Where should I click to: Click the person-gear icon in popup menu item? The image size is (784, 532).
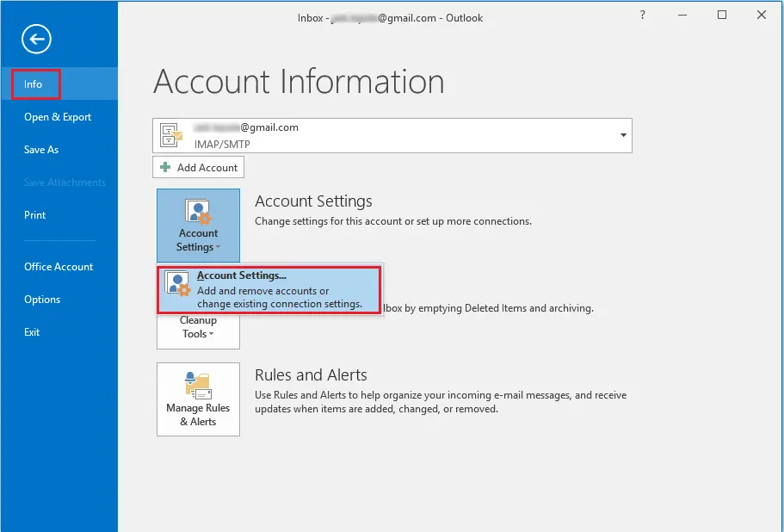[x=178, y=283]
